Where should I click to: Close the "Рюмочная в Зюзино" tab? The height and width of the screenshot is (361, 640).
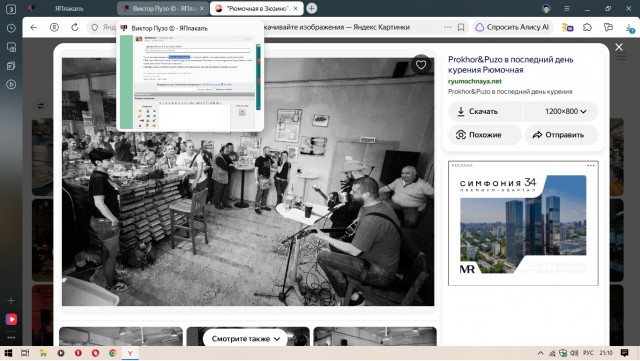click(296, 9)
